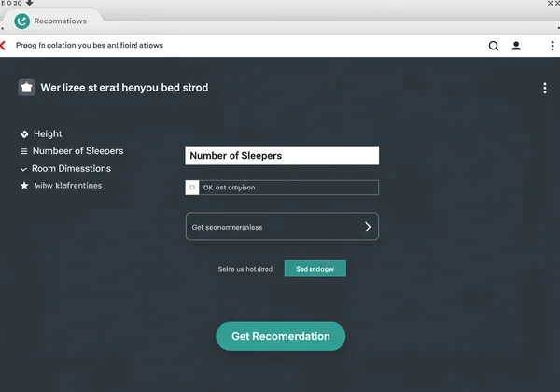
Task: Click heading Wer lizee st eral henyou bed strod
Action: [124, 88]
